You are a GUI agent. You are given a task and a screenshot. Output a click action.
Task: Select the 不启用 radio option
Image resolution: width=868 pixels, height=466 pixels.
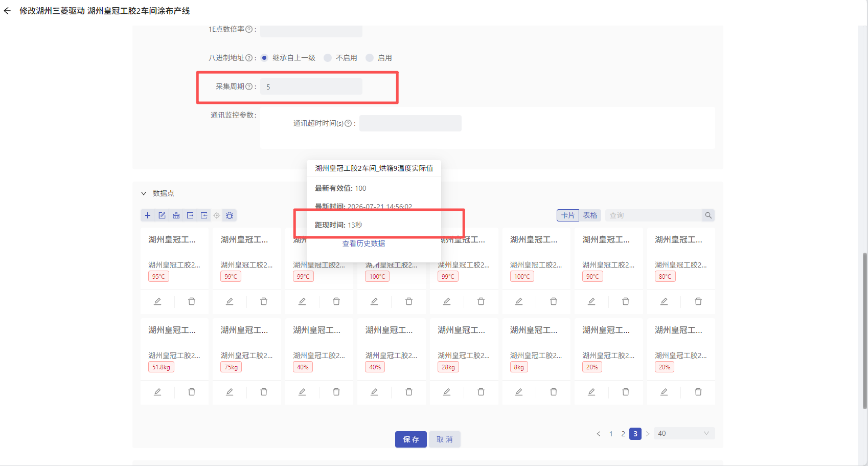pos(328,58)
